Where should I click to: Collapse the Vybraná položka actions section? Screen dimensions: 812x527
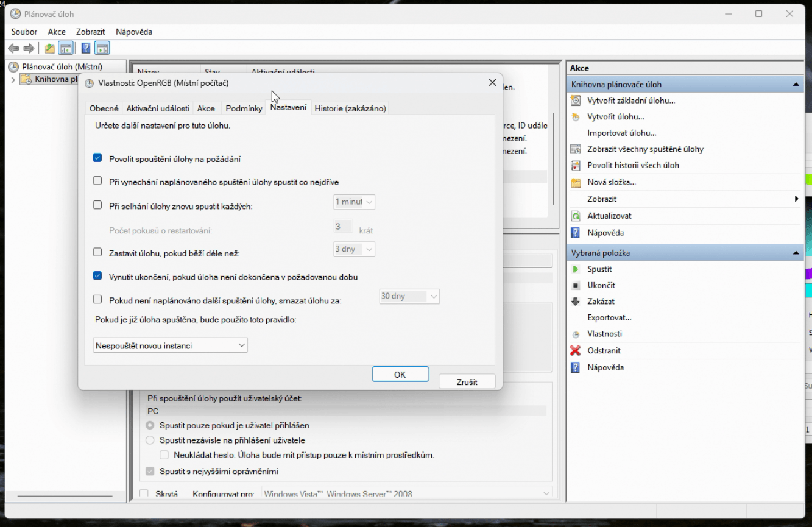796,253
